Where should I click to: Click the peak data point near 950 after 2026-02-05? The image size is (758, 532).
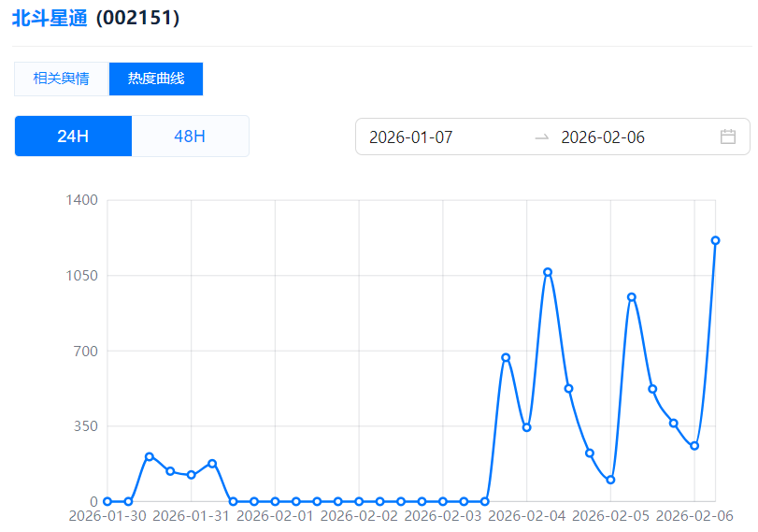click(x=632, y=297)
